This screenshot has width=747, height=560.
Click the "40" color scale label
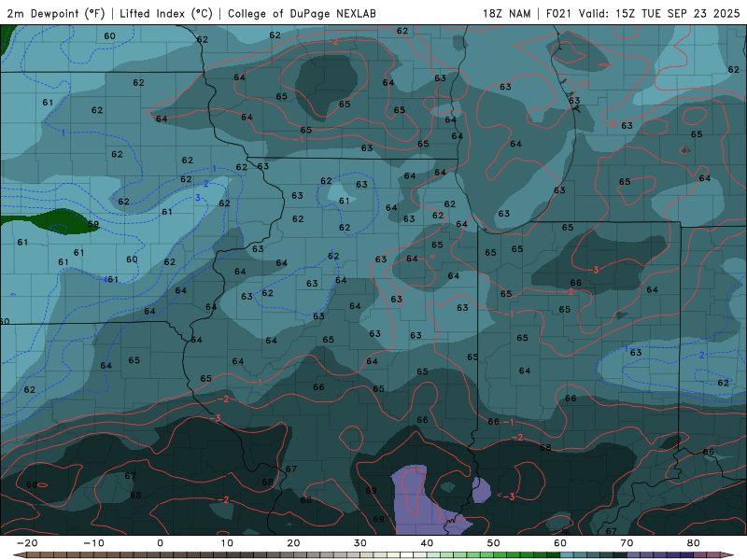(427, 543)
